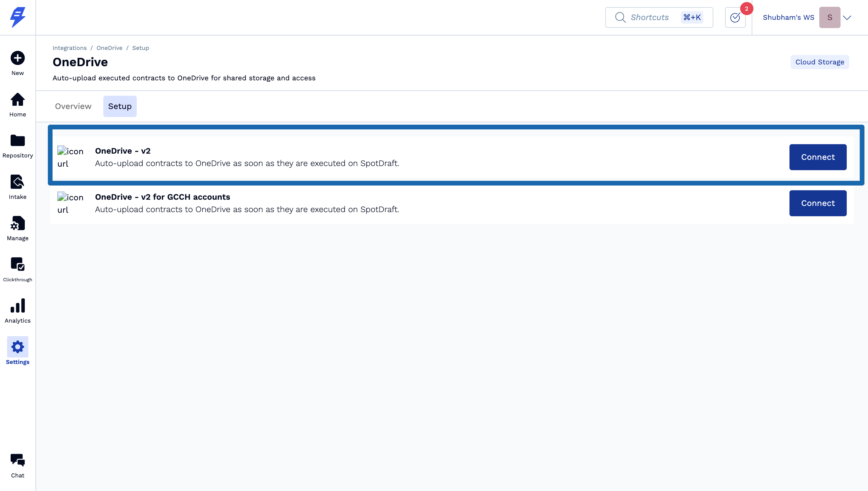
Task: Open the Chat bubbles icon
Action: (17, 460)
